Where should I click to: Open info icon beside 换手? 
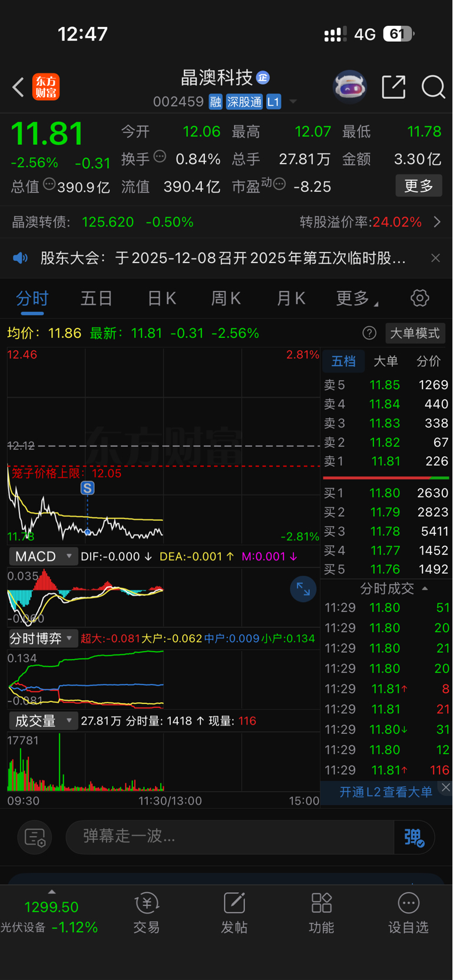click(160, 157)
